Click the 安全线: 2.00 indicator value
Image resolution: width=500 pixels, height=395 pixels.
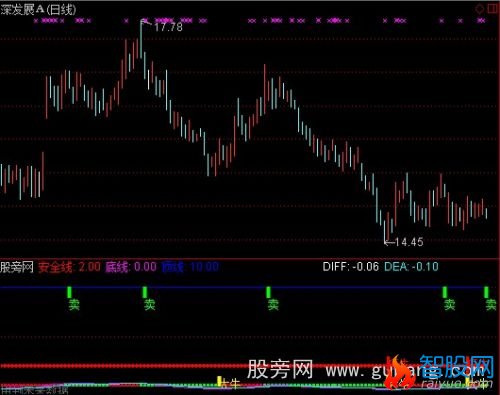(x=69, y=267)
